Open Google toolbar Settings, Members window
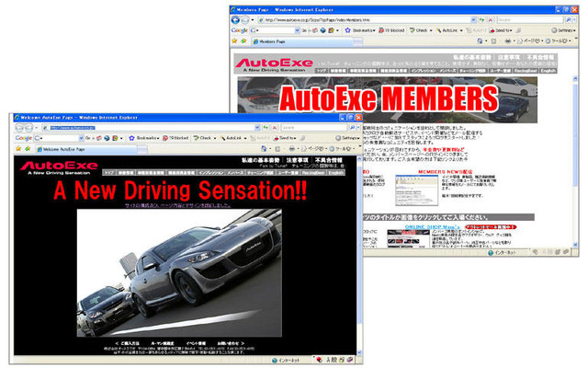Image resolution: width=588 pixels, height=368 pixels. coord(563,30)
